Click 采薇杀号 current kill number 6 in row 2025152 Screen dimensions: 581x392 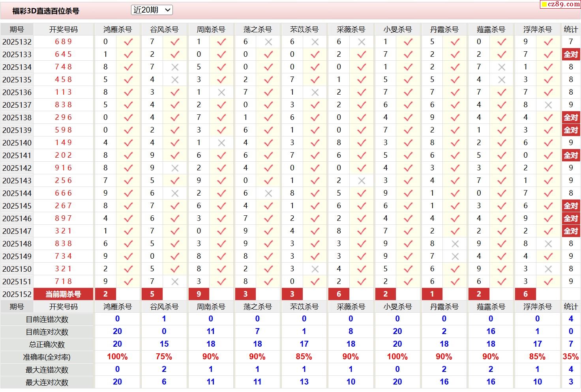point(339,294)
